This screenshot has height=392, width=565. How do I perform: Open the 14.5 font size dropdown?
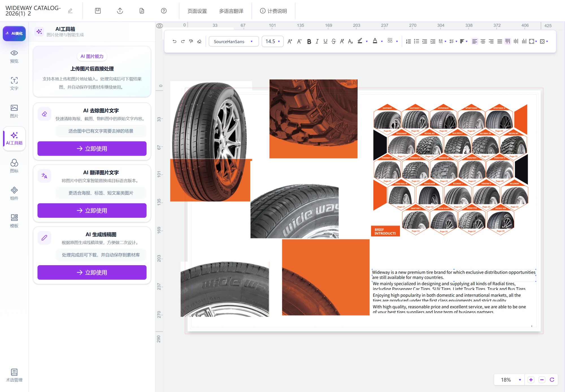(x=273, y=42)
